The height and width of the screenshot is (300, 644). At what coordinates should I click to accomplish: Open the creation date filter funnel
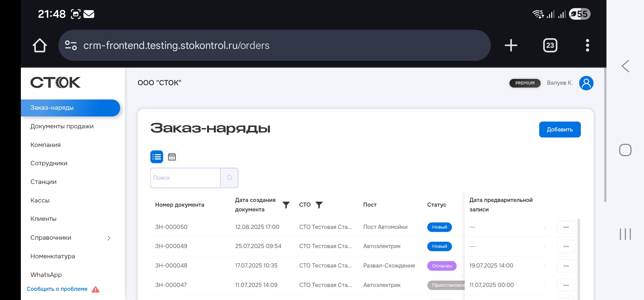point(286,205)
